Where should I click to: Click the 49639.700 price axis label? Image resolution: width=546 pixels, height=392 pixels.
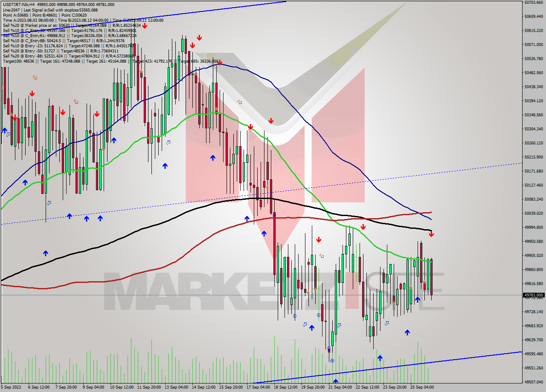pos(534,340)
